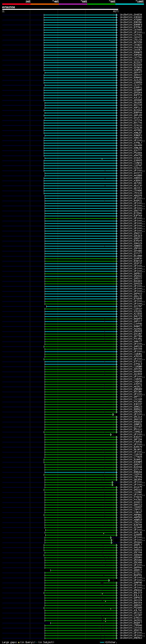Click the cyan =100char. scale bar sample
This screenshot has width=146, height=644.
[x=102, y=642]
